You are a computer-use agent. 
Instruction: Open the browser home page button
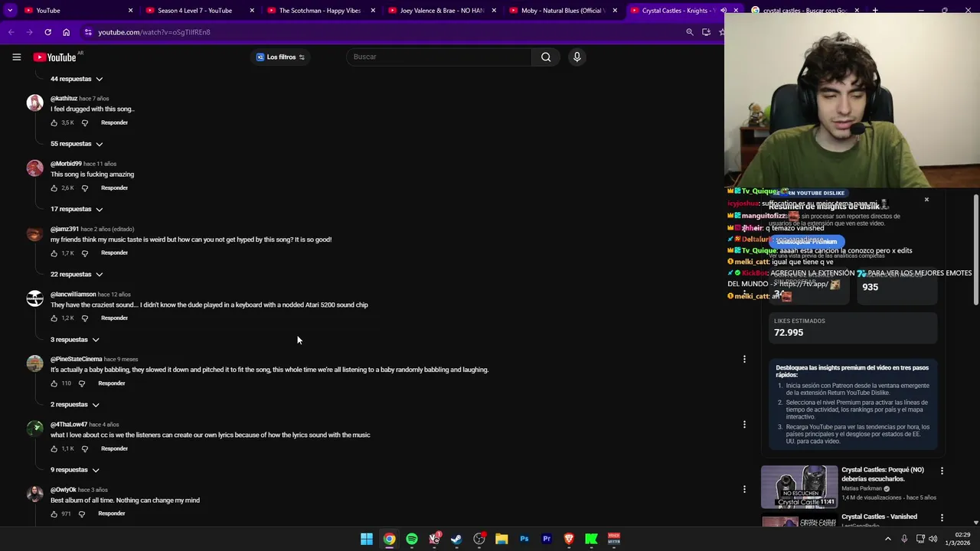click(66, 32)
